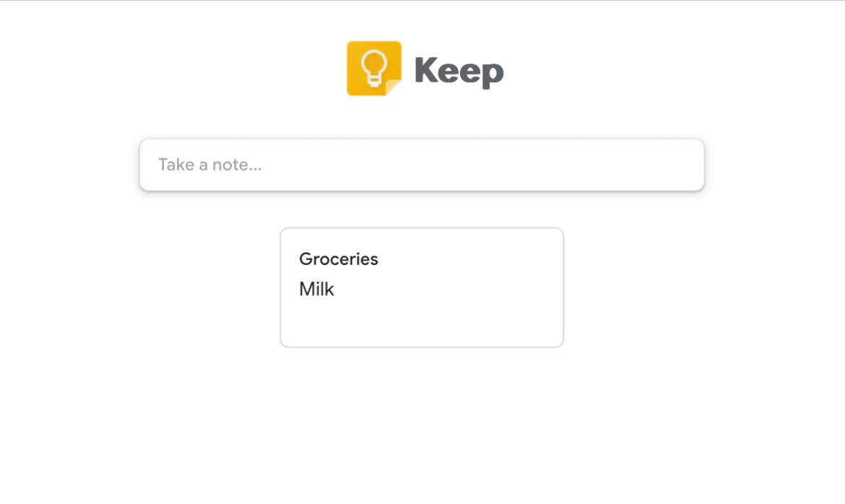The width and height of the screenshot is (845, 504).
Task: Open the Groceries note card
Action: [422, 287]
